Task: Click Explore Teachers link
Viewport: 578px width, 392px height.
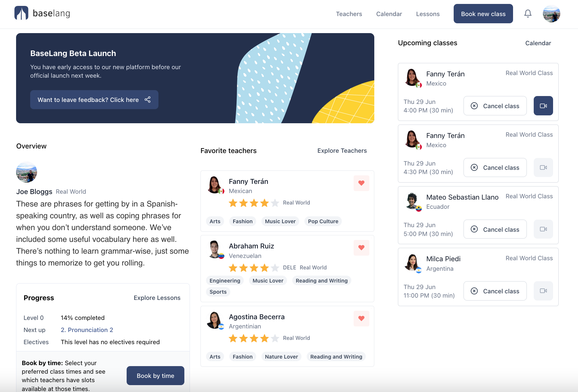Action: click(x=342, y=151)
